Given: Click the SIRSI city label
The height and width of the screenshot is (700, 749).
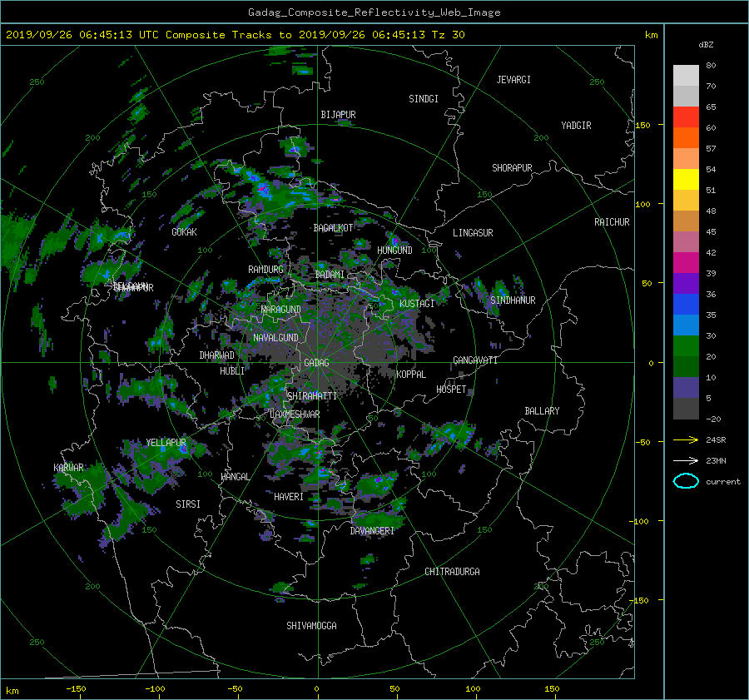Looking at the screenshot, I should [188, 504].
